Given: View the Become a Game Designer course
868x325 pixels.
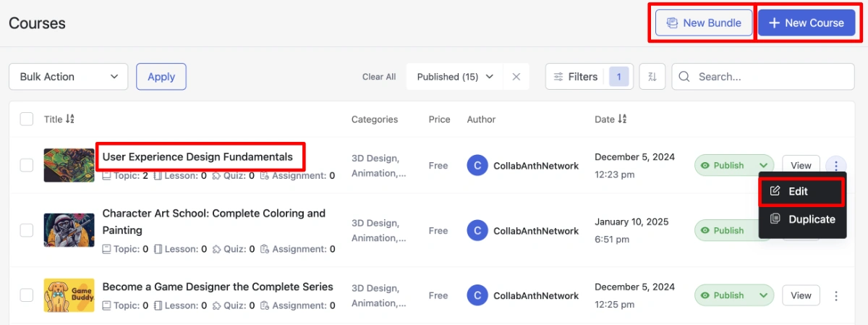Looking at the screenshot, I should tap(801, 295).
